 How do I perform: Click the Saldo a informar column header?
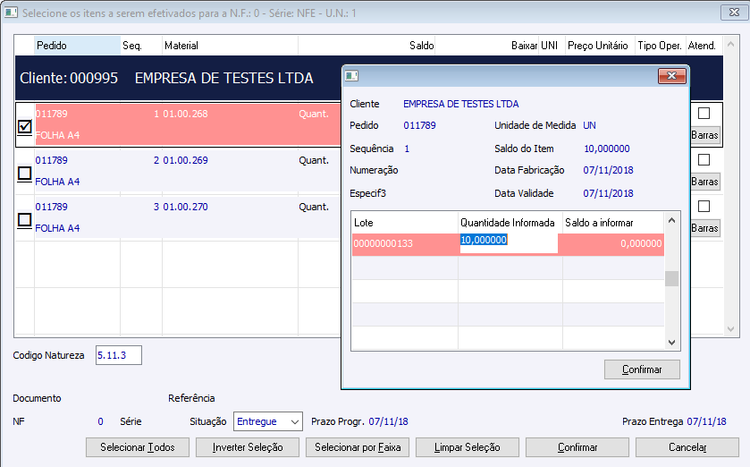[613, 222]
